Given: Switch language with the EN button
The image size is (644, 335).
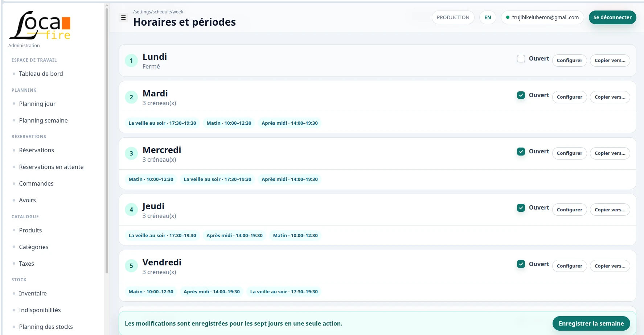Looking at the screenshot, I should (x=488, y=17).
